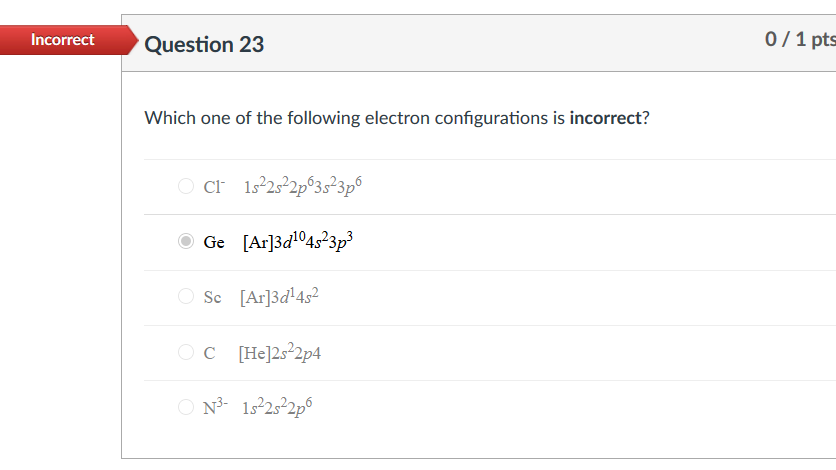Screen dimensions: 836x470
Task: Click the [He]2s²2p4 configuration text
Action: pos(279,352)
